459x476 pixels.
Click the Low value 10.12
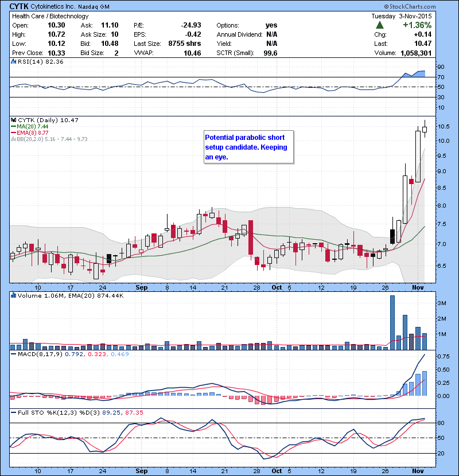(x=56, y=44)
